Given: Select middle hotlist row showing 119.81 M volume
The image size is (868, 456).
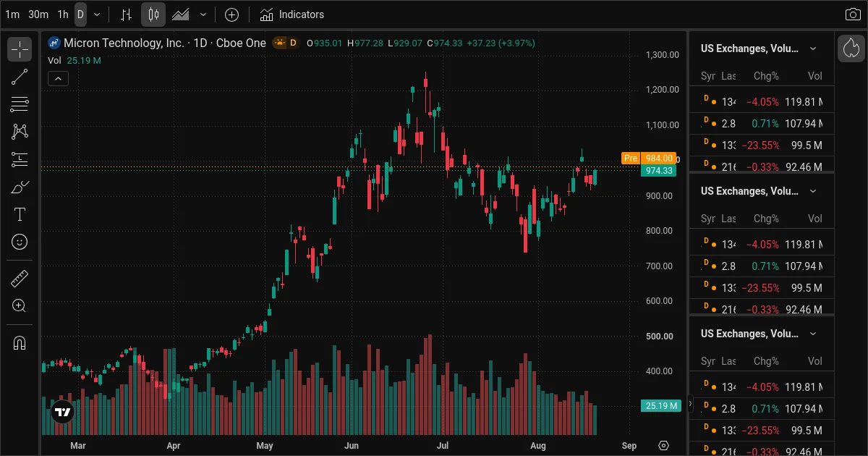Looking at the screenshot, I should coord(762,245).
